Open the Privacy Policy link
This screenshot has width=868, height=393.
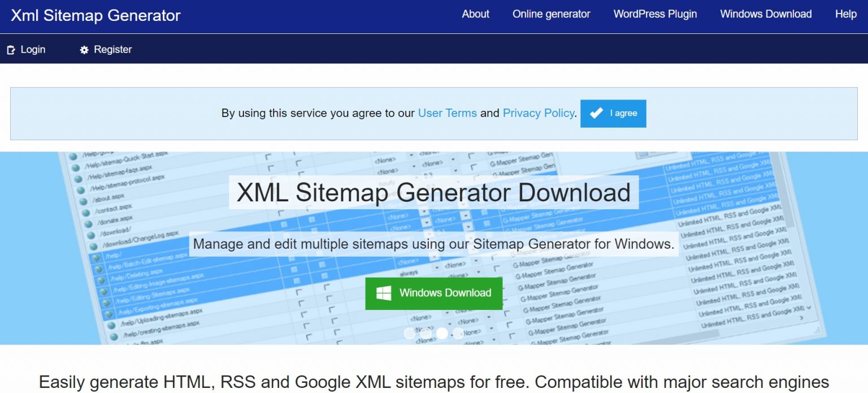[x=538, y=113]
